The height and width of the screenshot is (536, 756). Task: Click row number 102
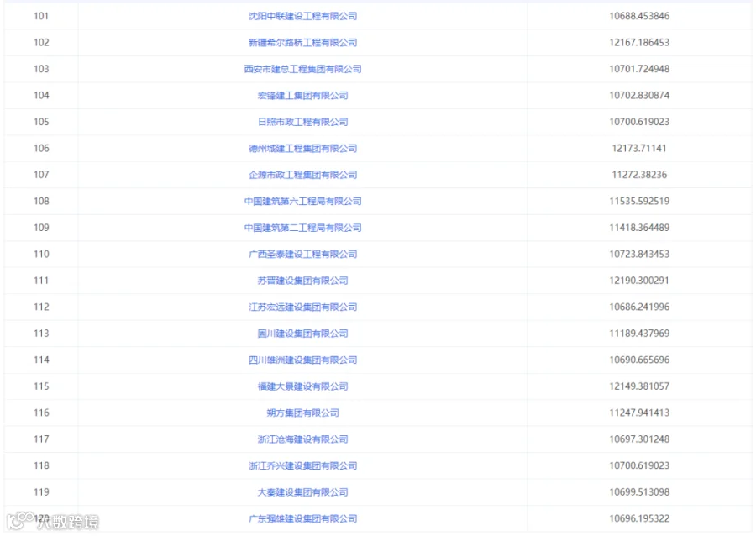click(x=41, y=42)
